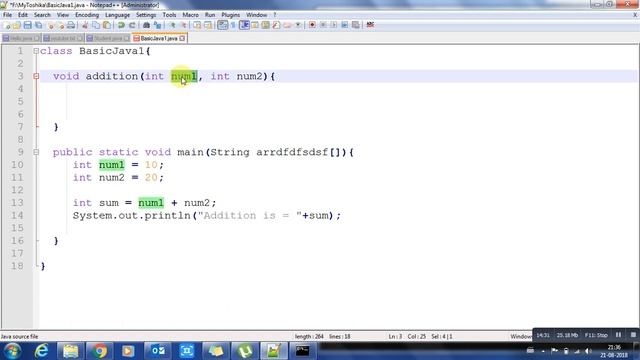The height and width of the screenshot is (360, 640).
Task: Open Internet Explorer from the taskbar
Action: point(42,351)
